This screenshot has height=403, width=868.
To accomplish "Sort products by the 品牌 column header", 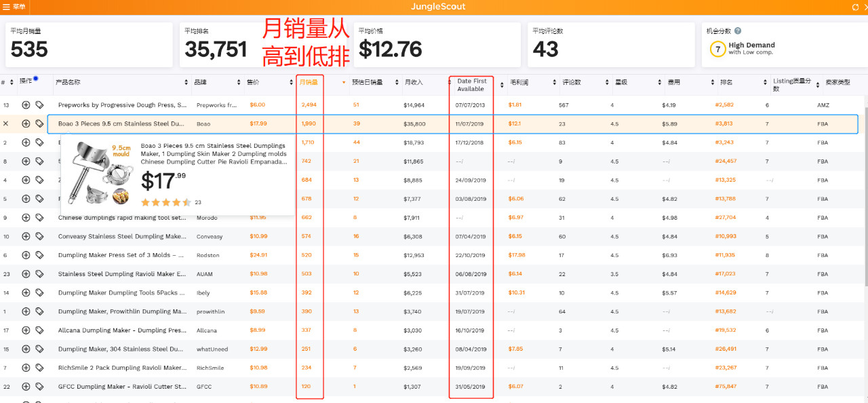I will (x=239, y=82).
